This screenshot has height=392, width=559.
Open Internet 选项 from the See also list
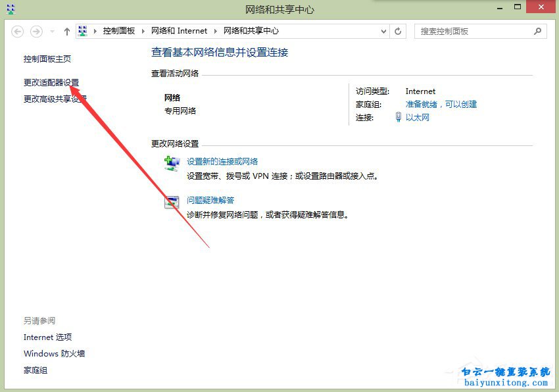(47, 337)
